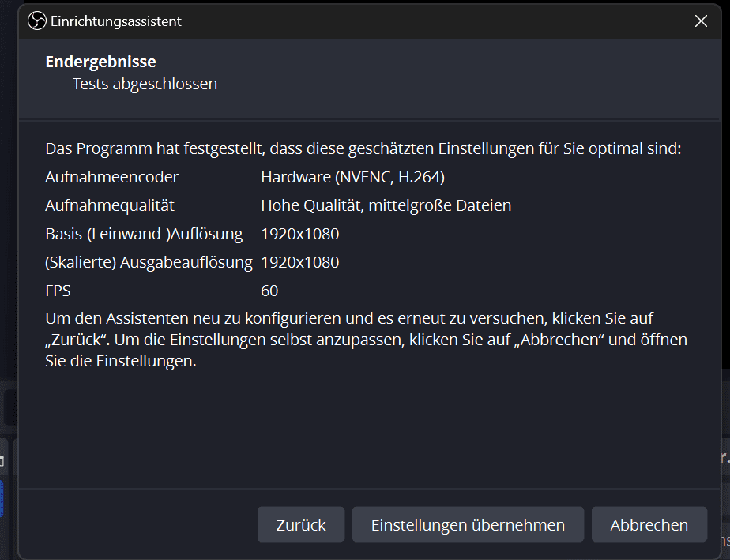Click the instruction paragraph starting Um den Assistenten
Screen dimensions: 730x560
coord(366,340)
